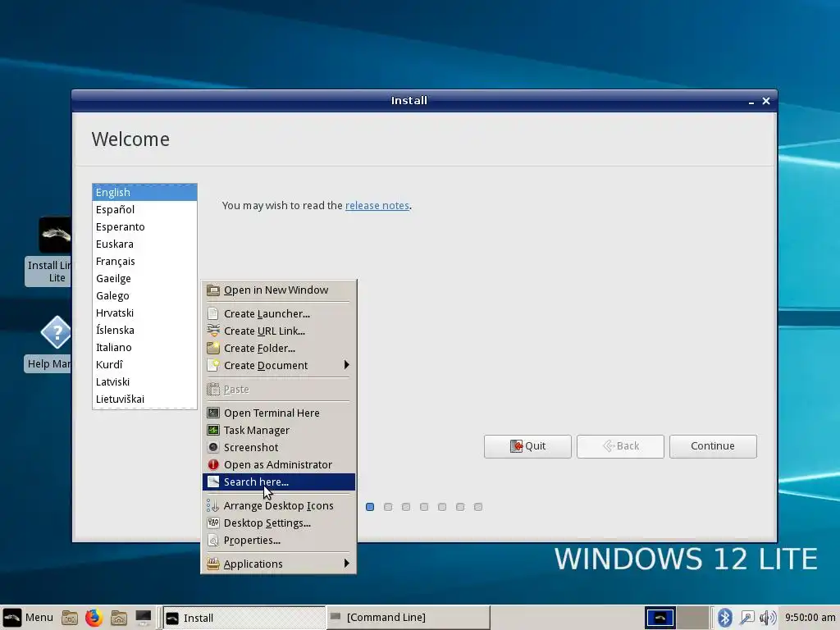Select Task Manager from context menu
Viewport: 840px width, 630px height.
pos(279,430)
